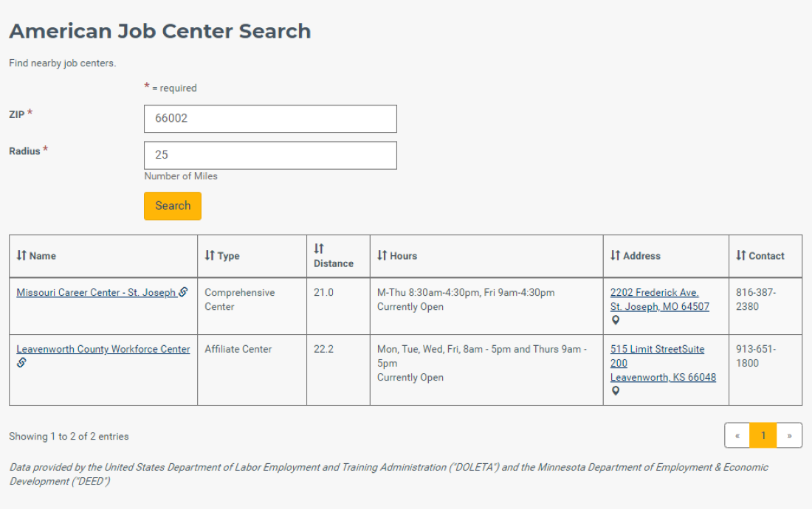This screenshot has height=509, width=812.
Task: Click link icon under Leavenworth County Workforce Center
Action: coord(21,363)
